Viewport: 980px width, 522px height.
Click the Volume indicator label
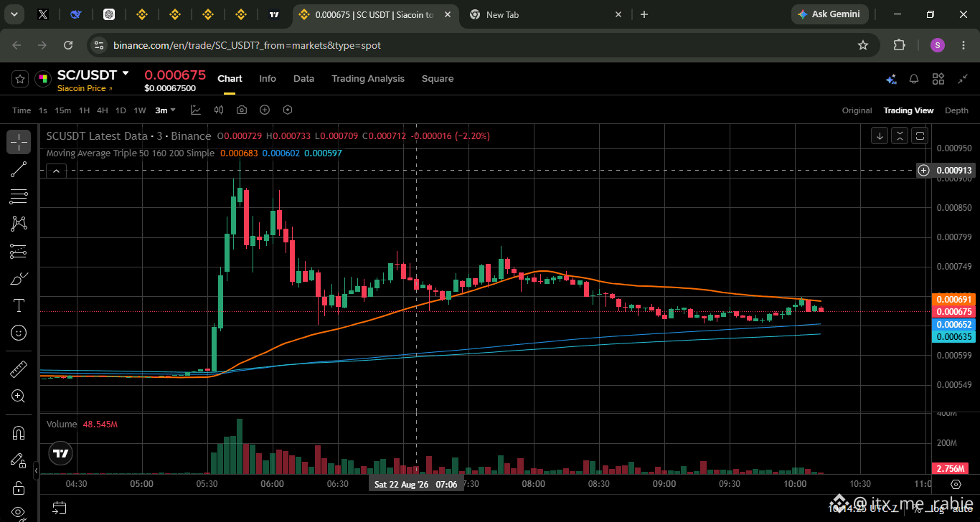click(62, 424)
